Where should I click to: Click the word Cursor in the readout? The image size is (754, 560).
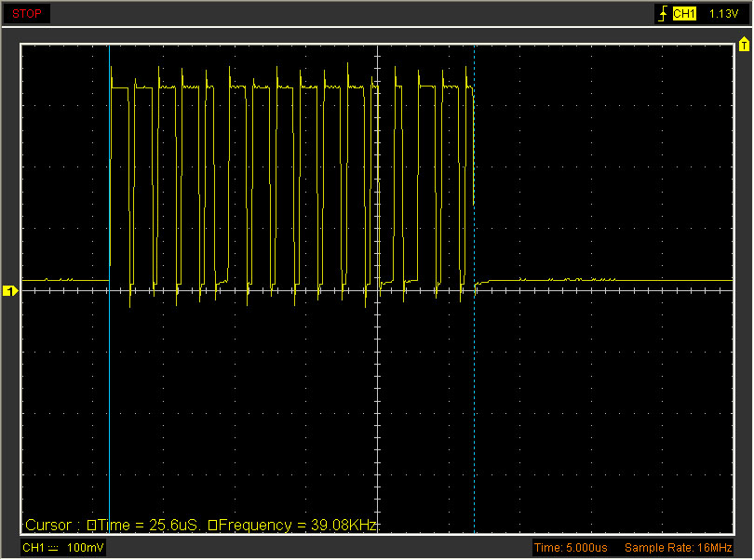click(x=48, y=525)
